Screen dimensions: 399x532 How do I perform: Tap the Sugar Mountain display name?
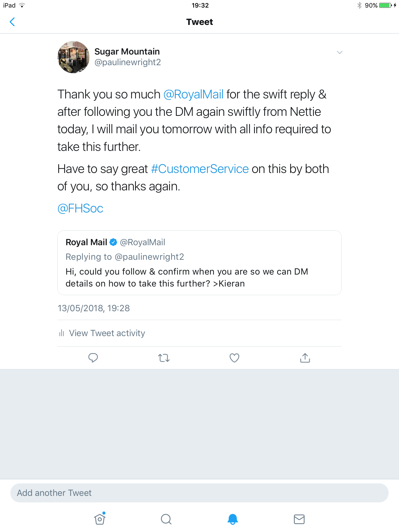[x=127, y=51]
